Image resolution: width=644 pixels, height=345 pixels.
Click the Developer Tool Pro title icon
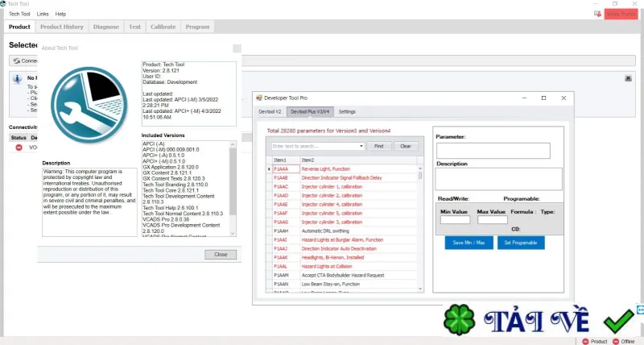pos(259,98)
